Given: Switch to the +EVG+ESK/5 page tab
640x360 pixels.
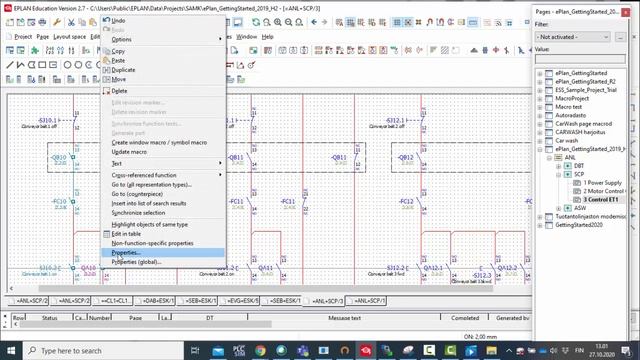Looking at the screenshot, I should (x=239, y=301).
